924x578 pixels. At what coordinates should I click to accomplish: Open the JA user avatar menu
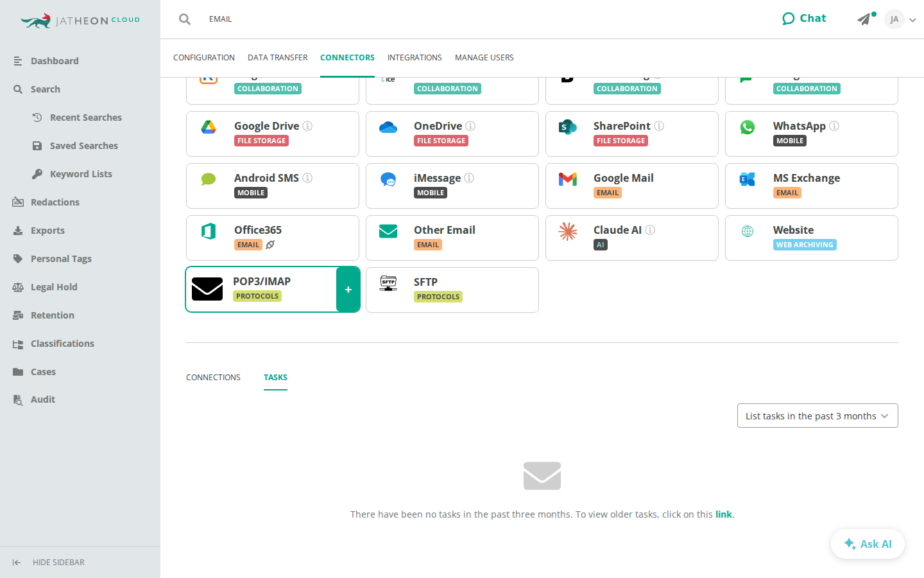click(x=894, y=19)
